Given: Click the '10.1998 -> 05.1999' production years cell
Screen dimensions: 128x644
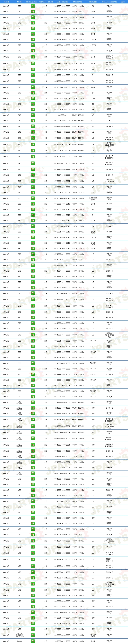Looking at the screenshot, I should [x=62, y=318].
